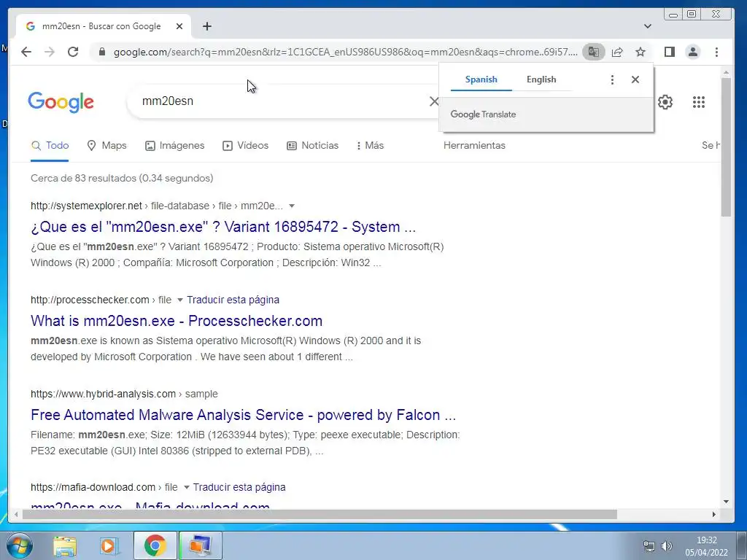Open Google quick settings gear

pyautogui.click(x=665, y=102)
